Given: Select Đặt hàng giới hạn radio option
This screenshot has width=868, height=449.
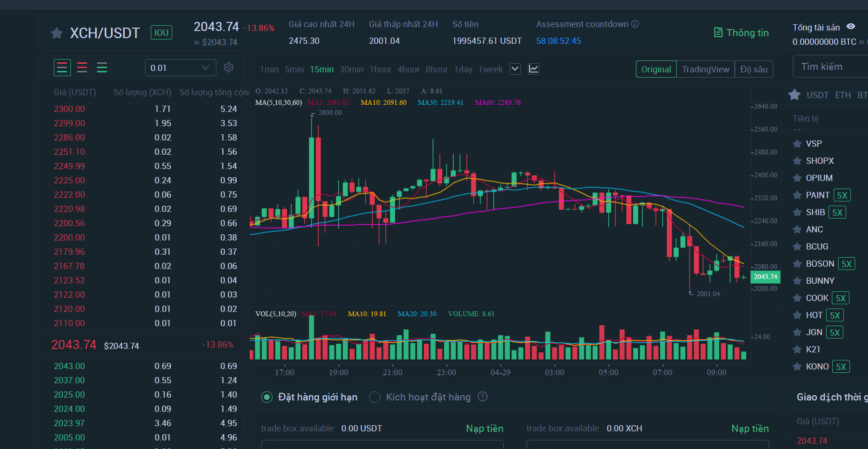Looking at the screenshot, I should [x=267, y=397].
